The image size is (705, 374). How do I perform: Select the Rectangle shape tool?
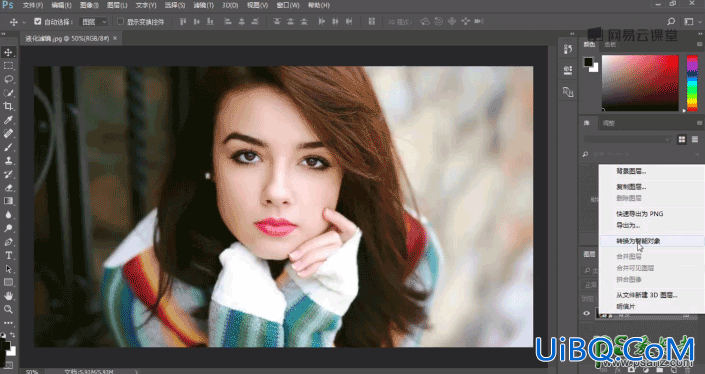8,282
